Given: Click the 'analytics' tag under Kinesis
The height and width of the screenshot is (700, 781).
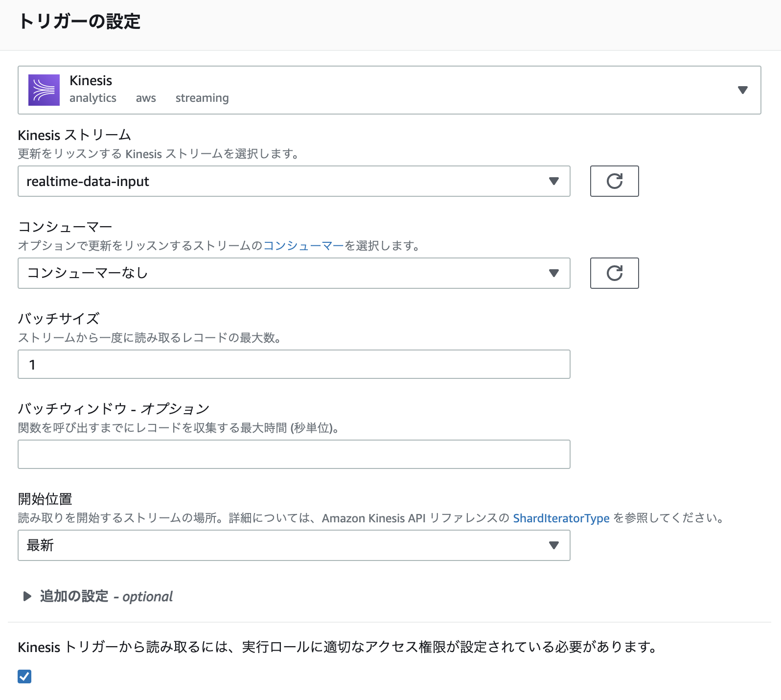Looking at the screenshot, I should coord(93,98).
